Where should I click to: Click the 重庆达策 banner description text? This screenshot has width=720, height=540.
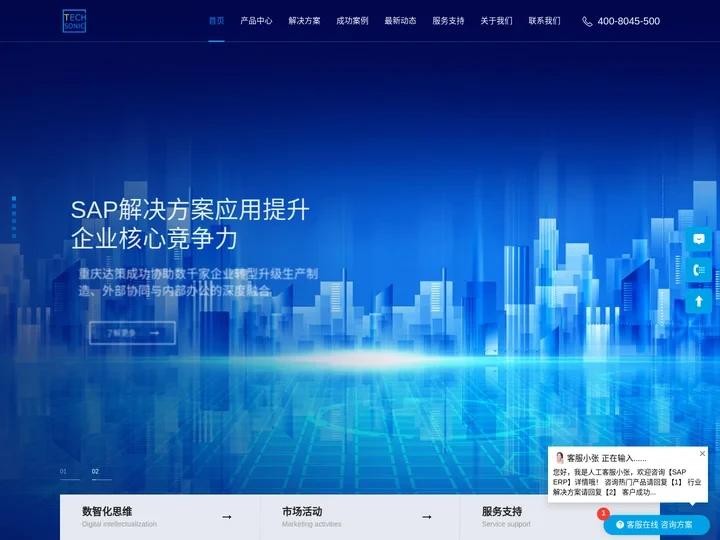198,282
